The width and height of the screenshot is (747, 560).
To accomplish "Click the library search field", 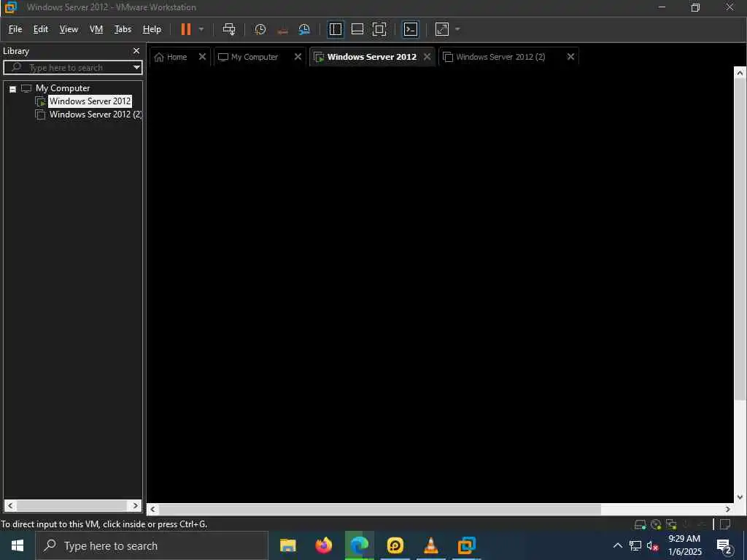I will click(71, 67).
